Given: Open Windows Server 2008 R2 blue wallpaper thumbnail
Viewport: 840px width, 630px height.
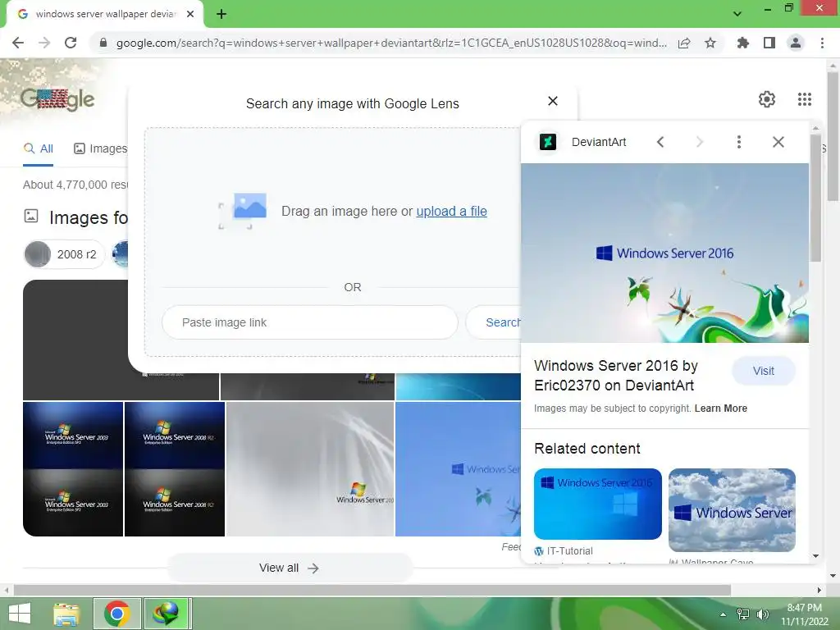Looking at the screenshot, I should [175, 468].
